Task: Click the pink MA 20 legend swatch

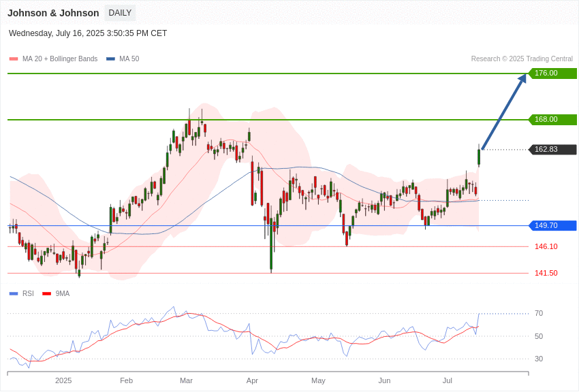Action: 14,59
